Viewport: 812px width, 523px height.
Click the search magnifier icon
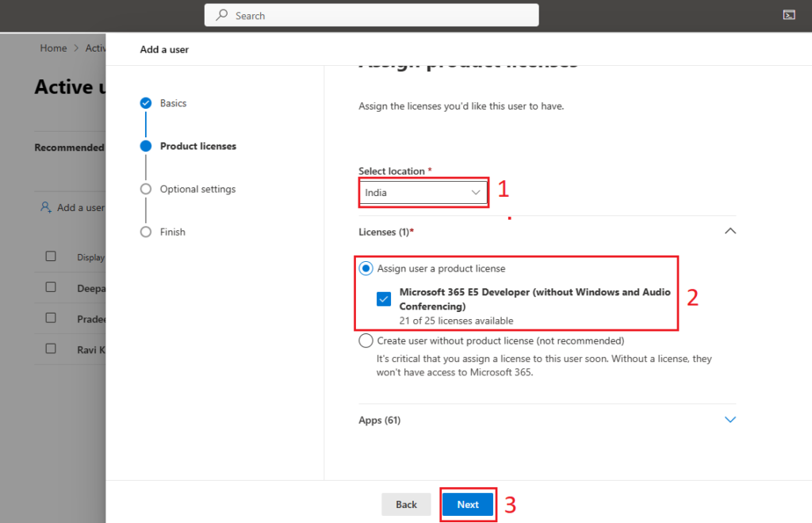220,15
